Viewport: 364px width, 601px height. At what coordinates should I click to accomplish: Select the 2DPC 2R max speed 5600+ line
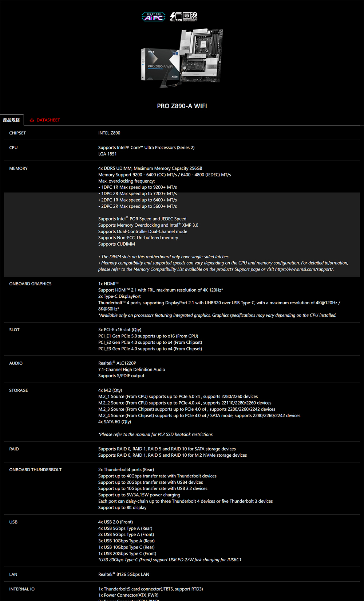click(138, 206)
